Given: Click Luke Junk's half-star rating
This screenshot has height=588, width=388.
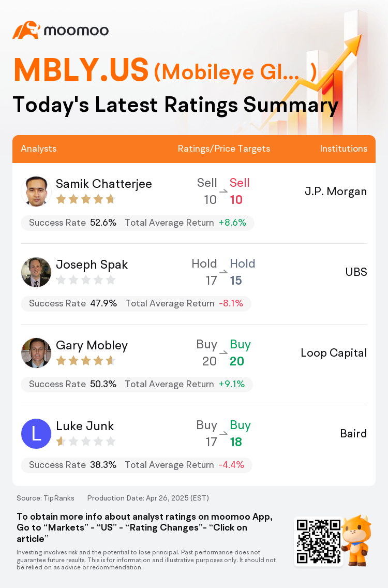Looking at the screenshot, I should point(85,442).
